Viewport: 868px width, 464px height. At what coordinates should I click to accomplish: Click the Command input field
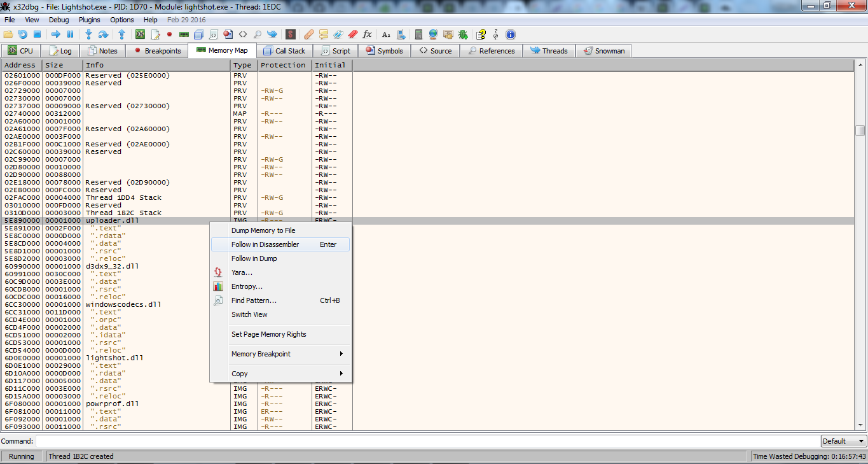(x=427, y=441)
